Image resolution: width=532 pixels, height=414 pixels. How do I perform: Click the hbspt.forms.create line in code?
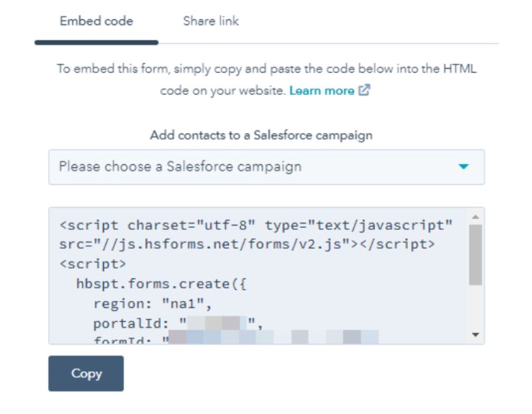tap(162, 284)
